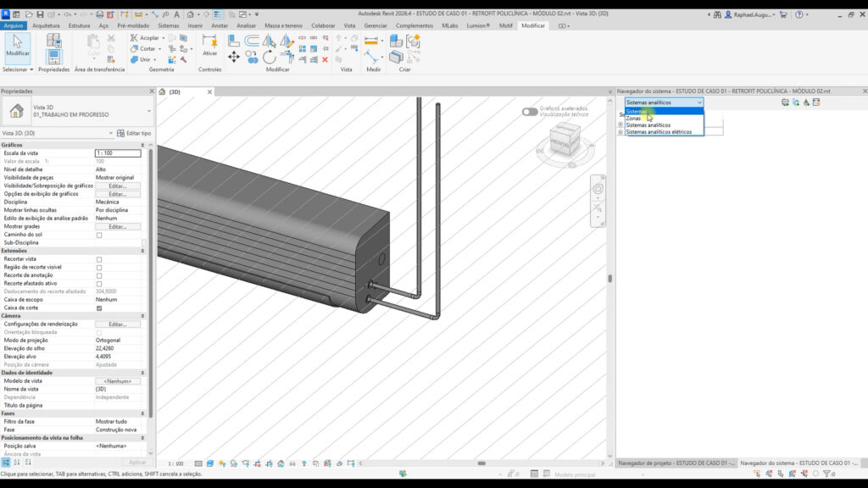
Task: Toggle Gráficos acelerados switch
Action: 530,112
